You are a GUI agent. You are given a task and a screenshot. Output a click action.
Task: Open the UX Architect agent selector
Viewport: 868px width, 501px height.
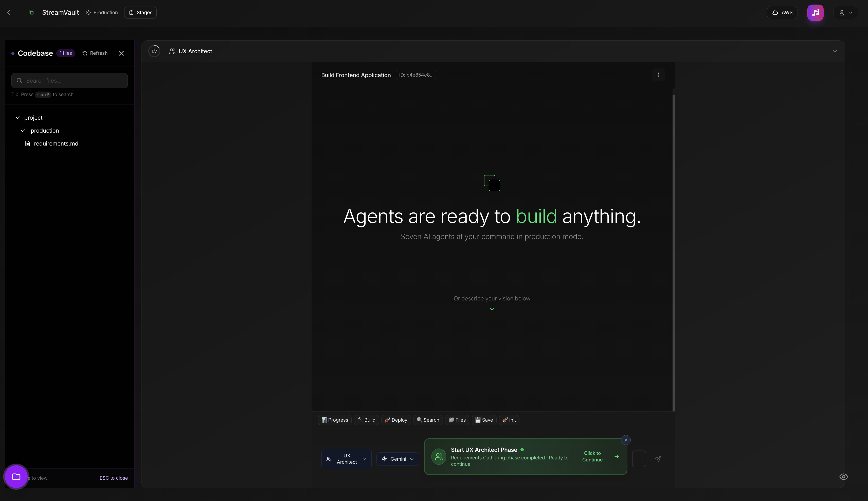[346, 459]
